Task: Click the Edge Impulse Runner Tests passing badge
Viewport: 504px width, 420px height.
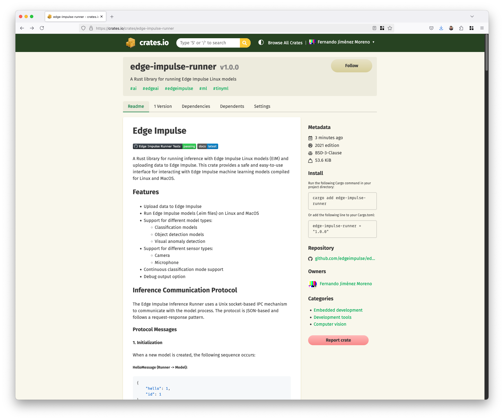Action: [x=165, y=146]
